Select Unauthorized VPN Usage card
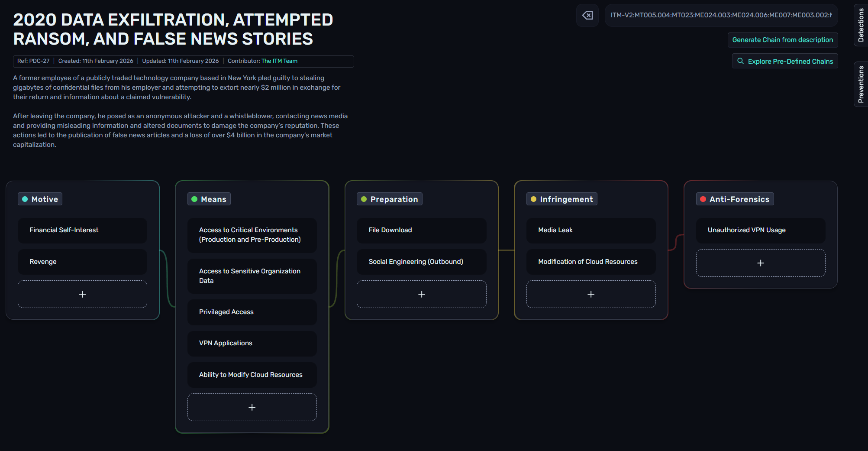 760,230
